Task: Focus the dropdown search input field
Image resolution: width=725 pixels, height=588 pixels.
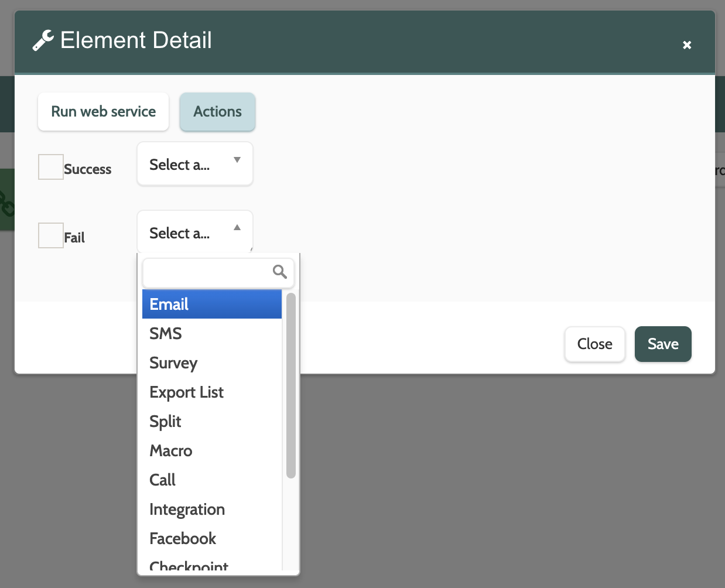Action: click(x=208, y=272)
